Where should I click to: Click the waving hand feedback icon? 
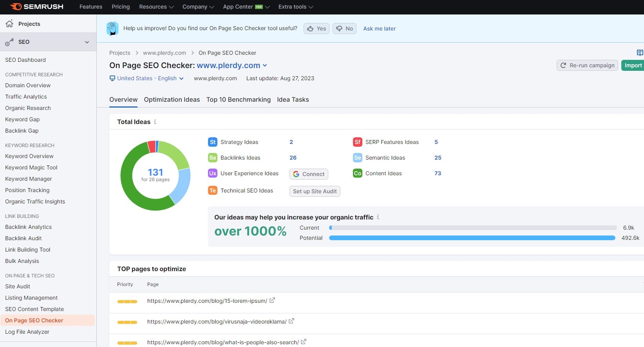[x=112, y=28]
